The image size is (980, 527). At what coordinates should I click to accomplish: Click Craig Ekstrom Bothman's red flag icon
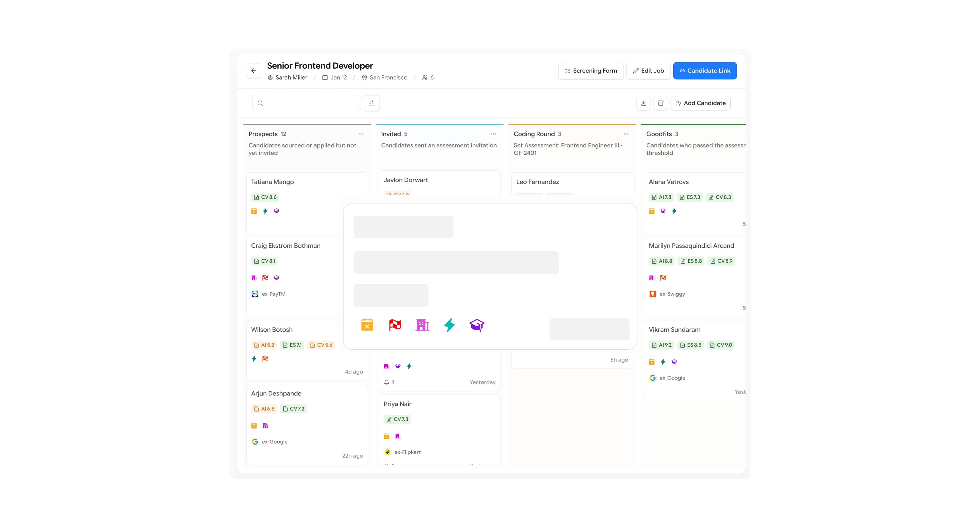265,278
